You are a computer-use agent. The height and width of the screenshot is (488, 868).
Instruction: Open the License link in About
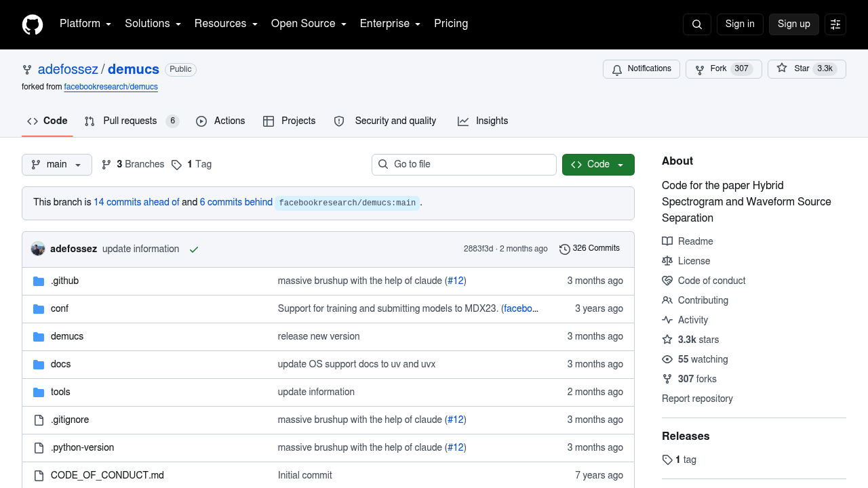(686, 261)
